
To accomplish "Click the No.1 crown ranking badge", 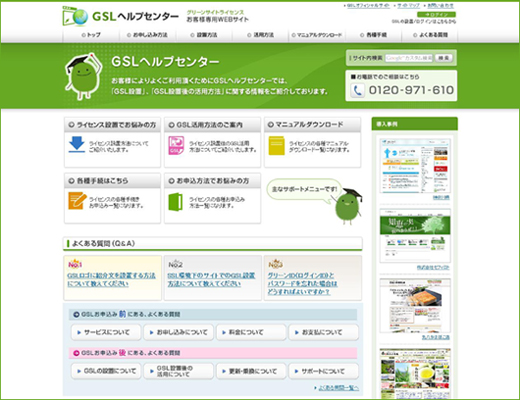I will click(75, 264).
